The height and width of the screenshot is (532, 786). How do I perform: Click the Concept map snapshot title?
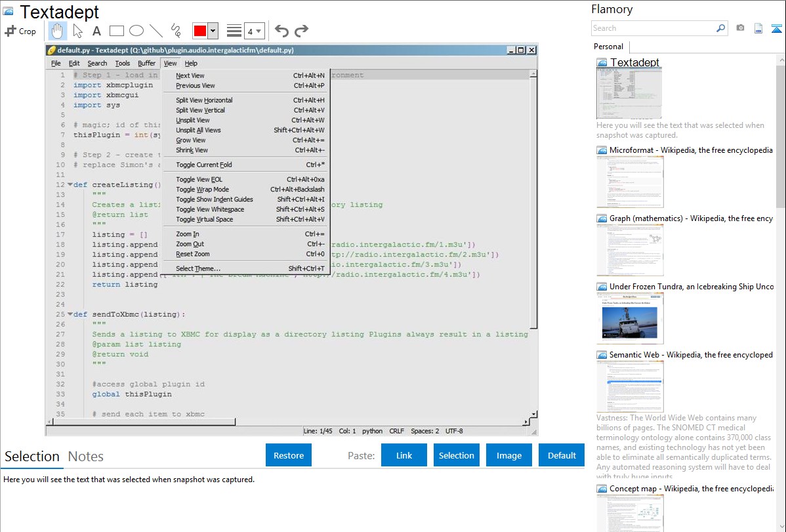pyautogui.click(x=692, y=488)
